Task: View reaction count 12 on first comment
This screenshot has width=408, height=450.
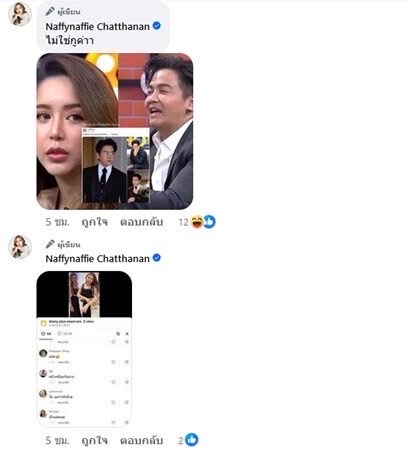Action: (184, 222)
